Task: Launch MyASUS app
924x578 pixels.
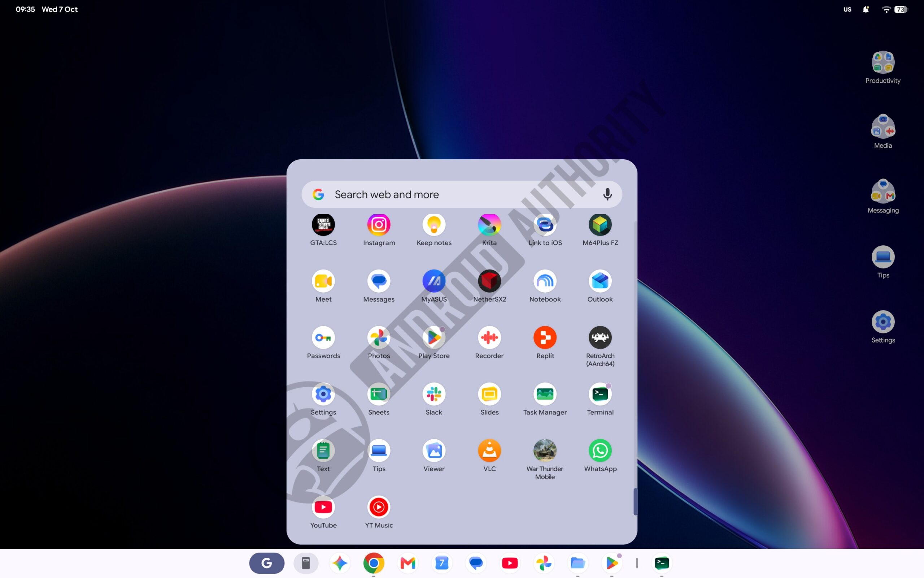Action: click(434, 281)
